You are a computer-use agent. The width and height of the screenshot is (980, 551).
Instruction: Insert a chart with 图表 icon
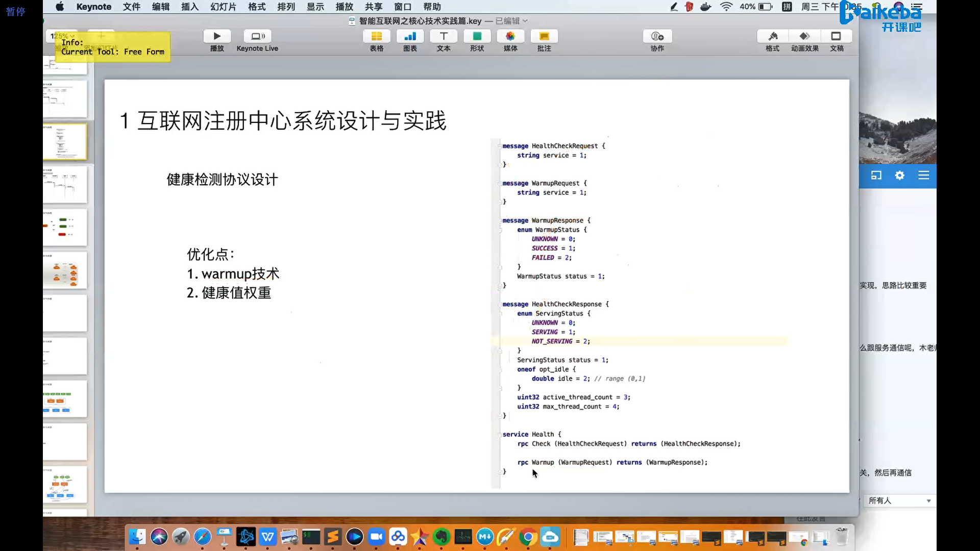click(410, 36)
